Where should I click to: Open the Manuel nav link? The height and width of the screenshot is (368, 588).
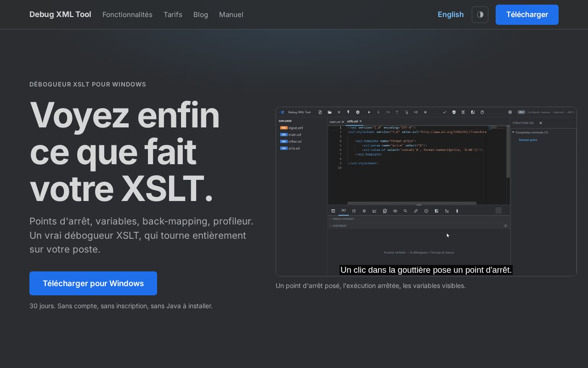(x=231, y=15)
